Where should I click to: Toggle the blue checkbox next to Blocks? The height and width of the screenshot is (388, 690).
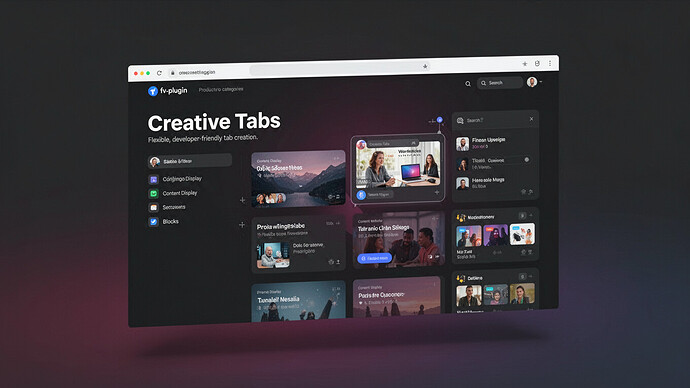click(154, 222)
